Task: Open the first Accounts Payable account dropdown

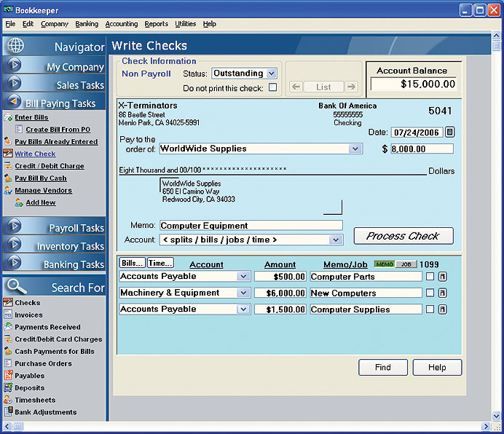Action: pos(243,276)
